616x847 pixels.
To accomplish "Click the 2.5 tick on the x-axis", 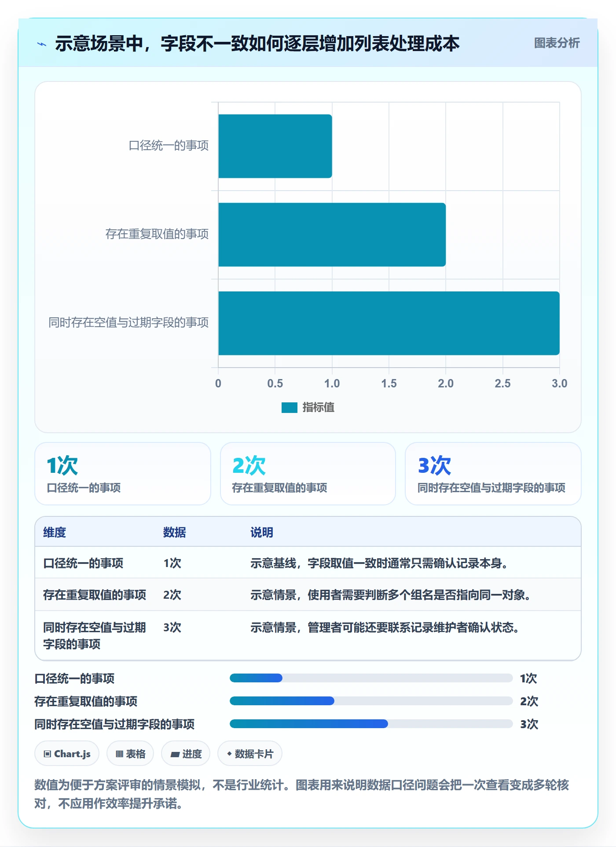I will click(x=502, y=383).
